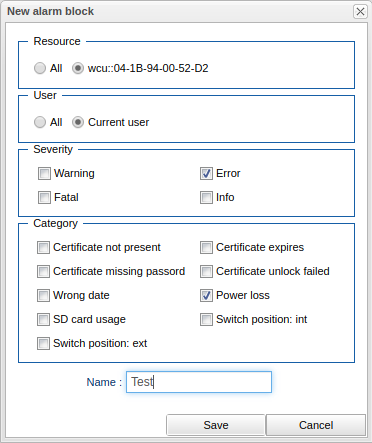
Task: Cancel the new alarm block dialog
Action: pyautogui.click(x=316, y=425)
